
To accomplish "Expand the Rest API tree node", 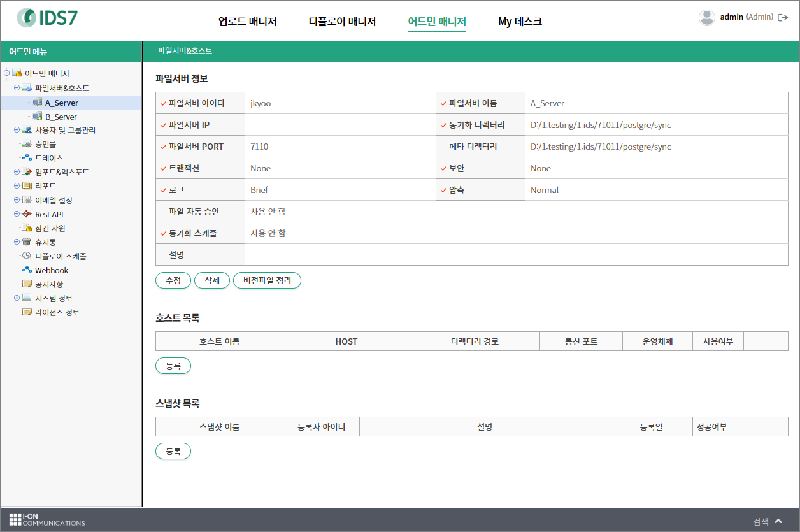I will point(17,214).
